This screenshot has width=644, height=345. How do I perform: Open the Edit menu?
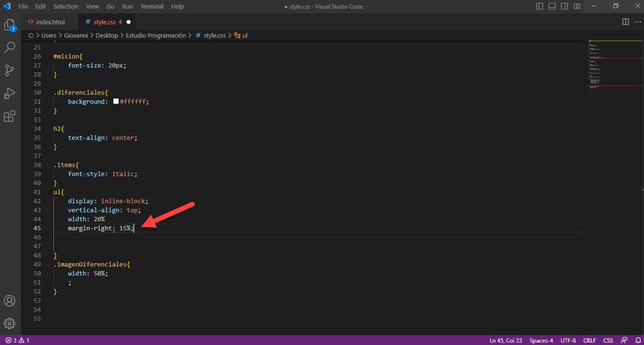(x=40, y=6)
